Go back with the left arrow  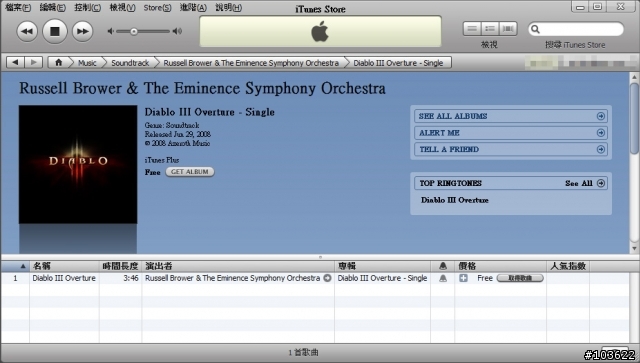[x=16, y=62]
